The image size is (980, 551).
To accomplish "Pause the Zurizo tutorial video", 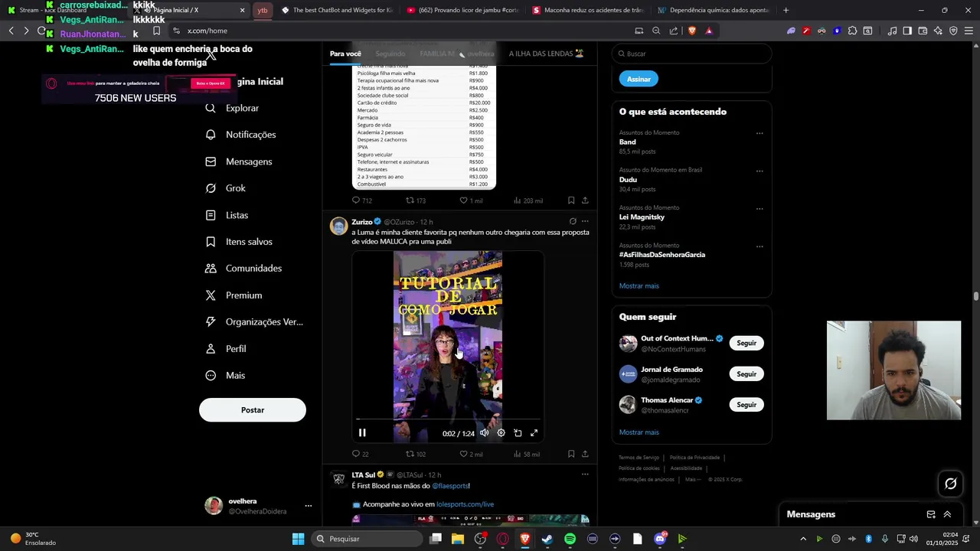I will tap(362, 433).
